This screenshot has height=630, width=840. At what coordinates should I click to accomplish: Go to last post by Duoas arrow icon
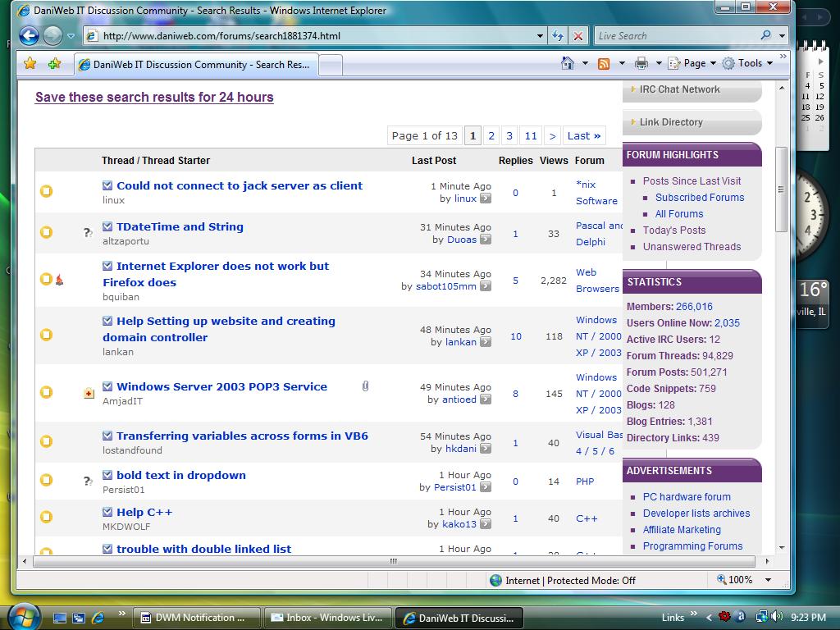pyautogui.click(x=486, y=240)
